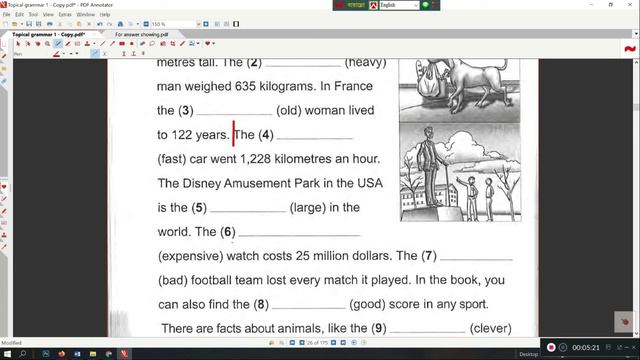The image size is (640, 360).
Task: Select the Marker highlighter tool
Action: [68, 44]
